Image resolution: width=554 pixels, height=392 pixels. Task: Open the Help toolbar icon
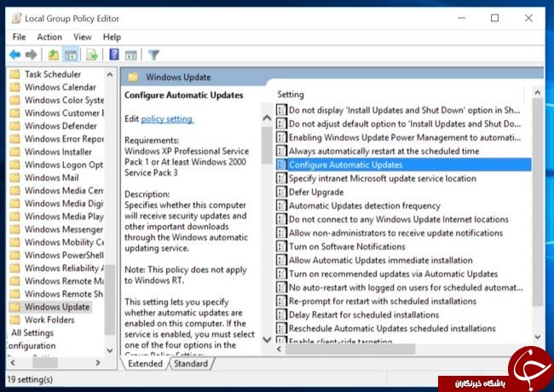tap(113, 55)
